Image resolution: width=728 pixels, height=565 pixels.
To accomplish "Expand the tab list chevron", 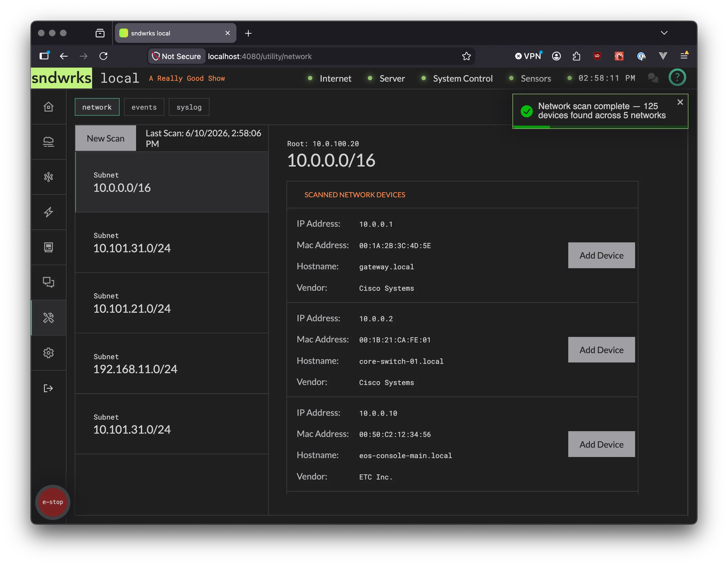I will 664,33.
